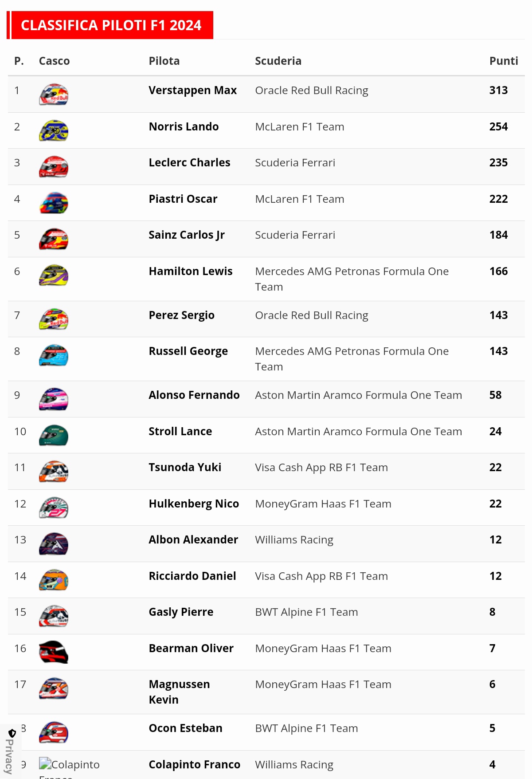Select Tsunoda Yuki driver name
The height and width of the screenshot is (779, 532).
(185, 467)
